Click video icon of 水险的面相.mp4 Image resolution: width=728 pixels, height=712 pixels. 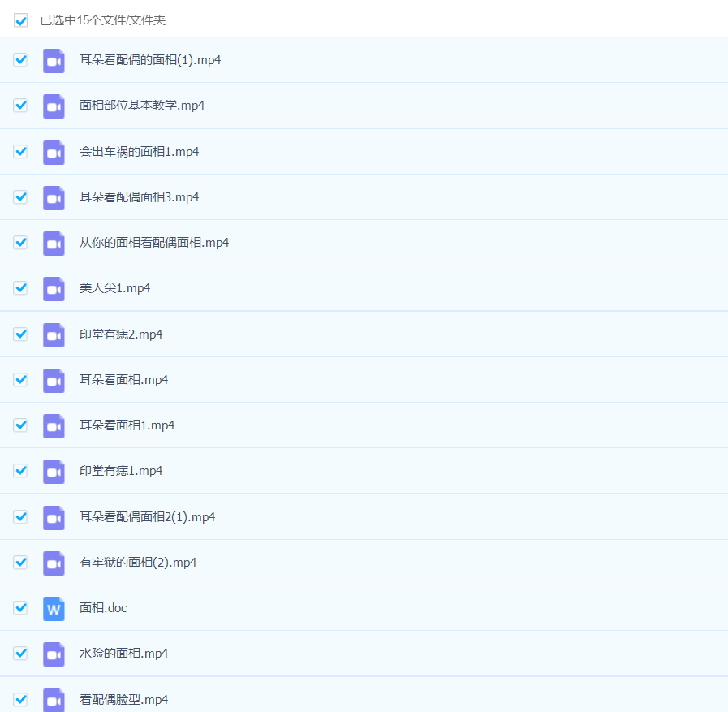[54, 654]
